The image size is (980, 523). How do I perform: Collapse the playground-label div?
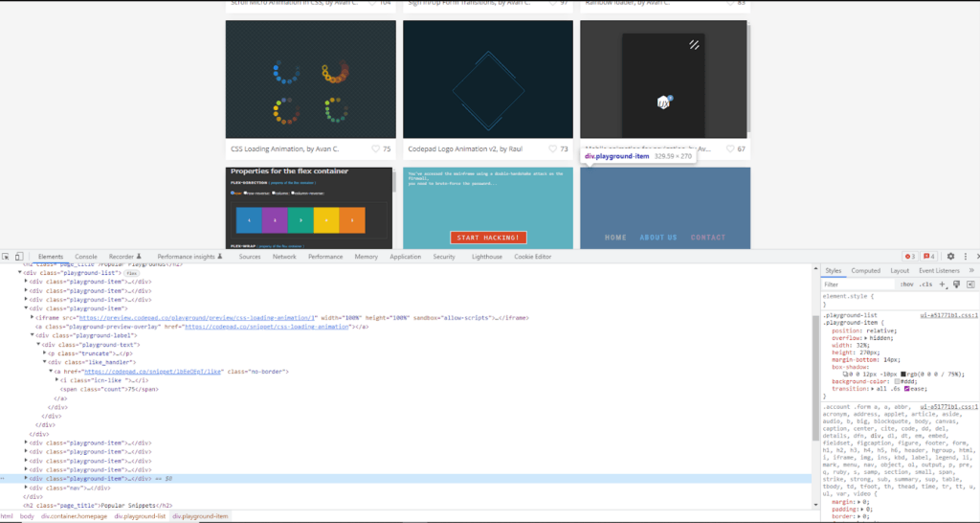pos(32,335)
